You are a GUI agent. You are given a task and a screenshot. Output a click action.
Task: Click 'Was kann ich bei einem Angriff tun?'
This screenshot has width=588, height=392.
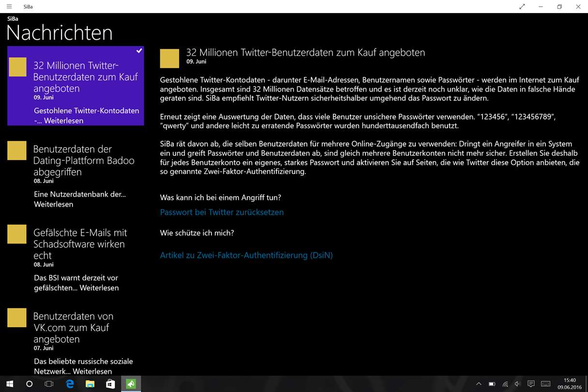tap(221, 197)
